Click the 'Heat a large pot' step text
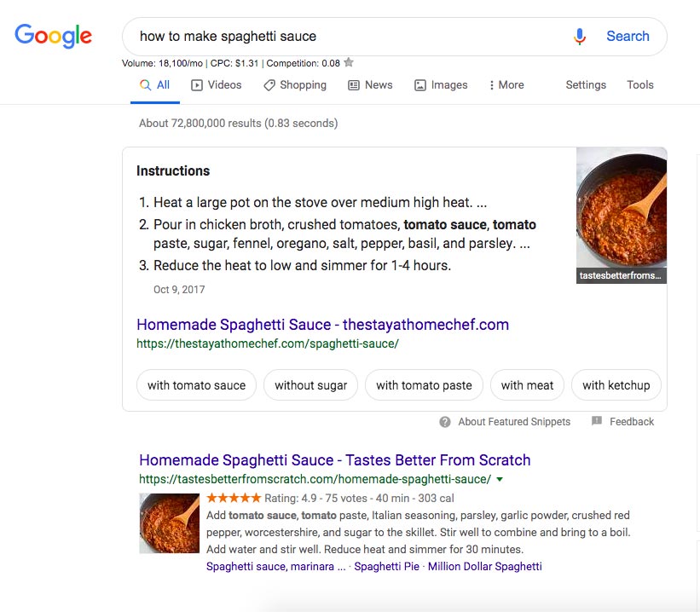Image resolution: width=700 pixels, height=612 pixels. coord(320,203)
